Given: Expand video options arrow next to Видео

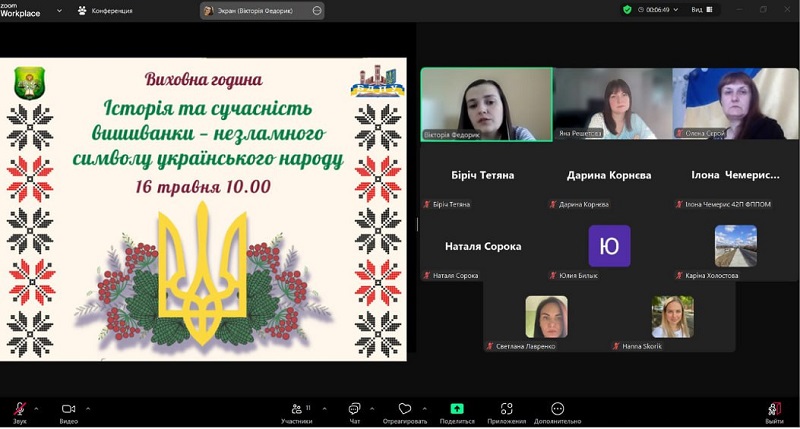Looking at the screenshot, I should (x=88, y=408).
